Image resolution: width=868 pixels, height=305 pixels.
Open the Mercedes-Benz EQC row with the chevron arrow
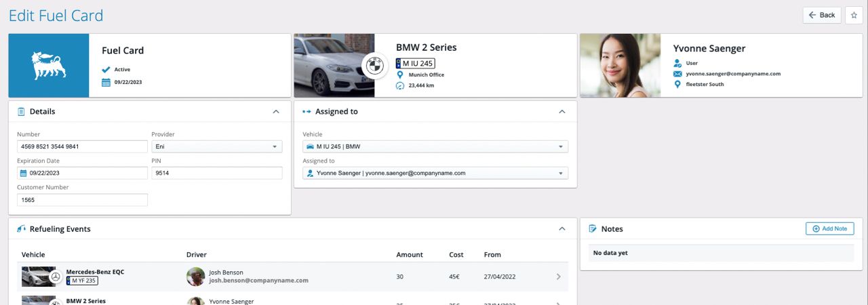click(559, 277)
